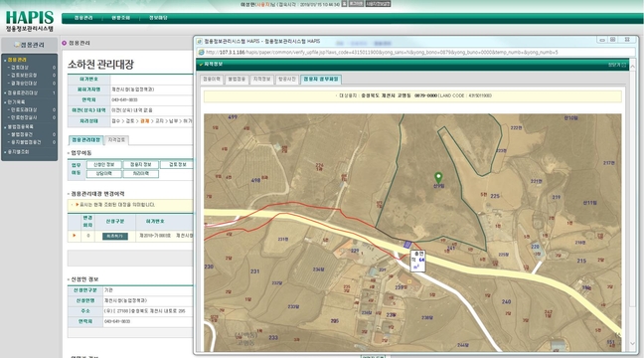The width and height of the screenshot is (644, 358).
Task: Switch to the 불법점용 tab in the popup
Action: (237, 79)
